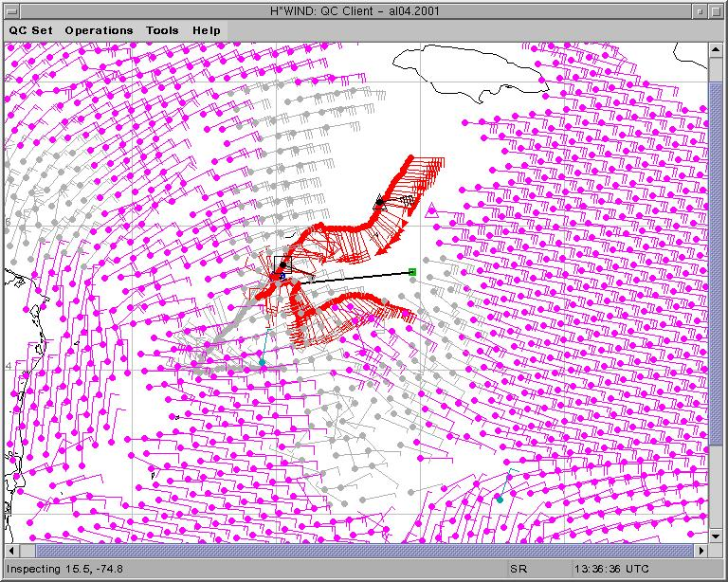
Task: Click the Jamaica island outline
Action: tap(455, 79)
